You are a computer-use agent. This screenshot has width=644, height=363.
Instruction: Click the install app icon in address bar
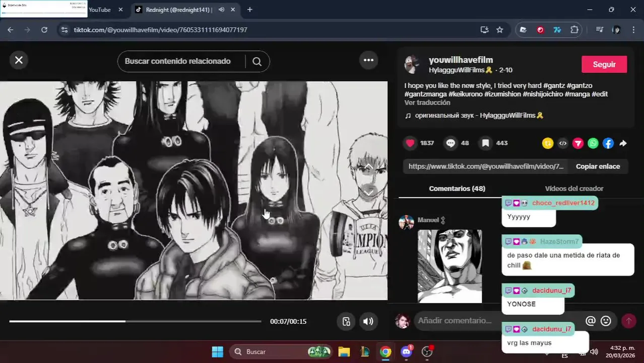(x=484, y=30)
